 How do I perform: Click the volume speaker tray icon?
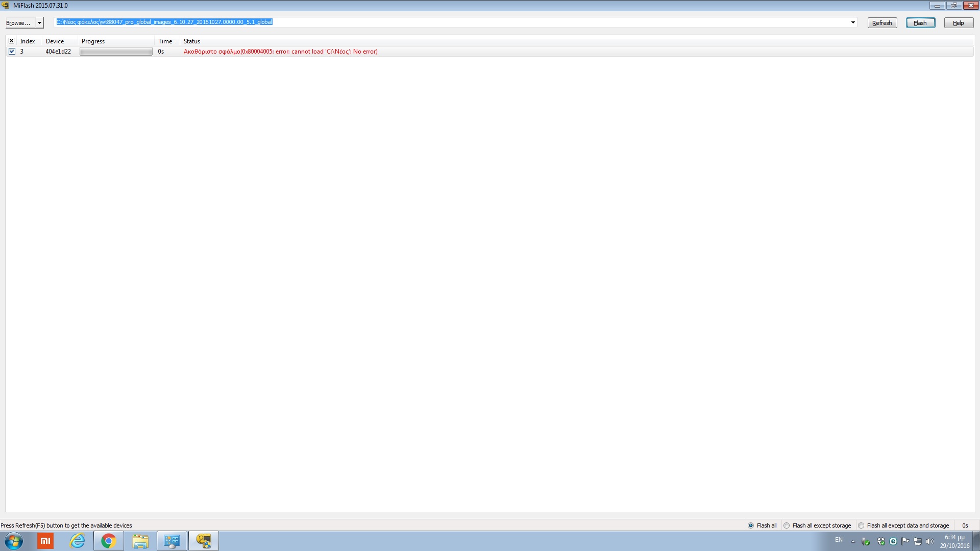click(929, 541)
